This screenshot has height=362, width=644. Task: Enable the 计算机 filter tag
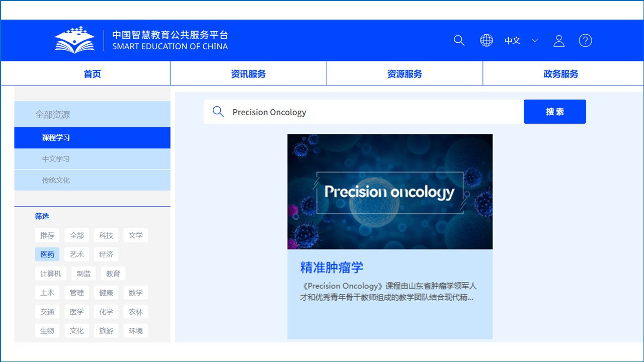coord(51,274)
